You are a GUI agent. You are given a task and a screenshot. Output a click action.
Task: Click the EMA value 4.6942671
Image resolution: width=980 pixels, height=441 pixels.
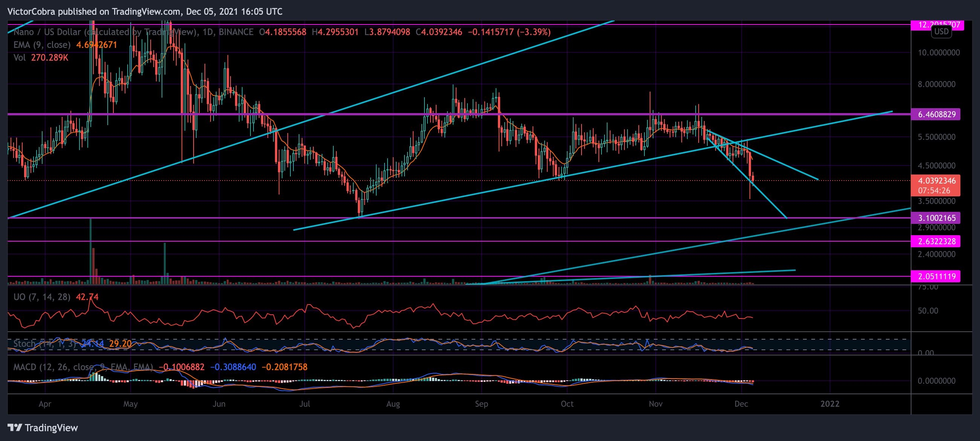click(97, 44)
